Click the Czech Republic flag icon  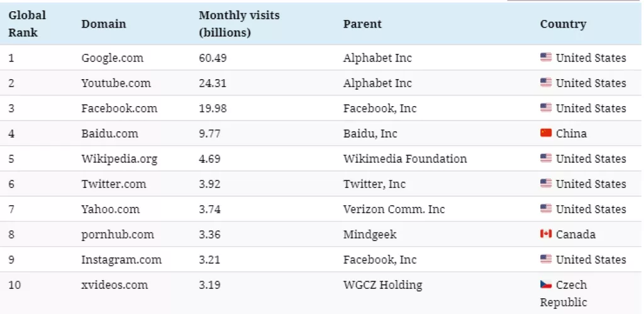click(x=546, y=284)
